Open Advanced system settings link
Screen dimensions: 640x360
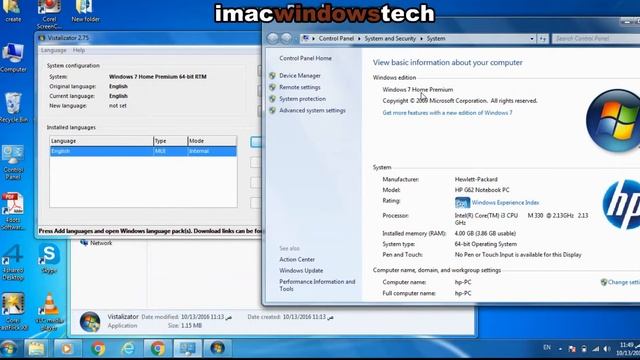point(312,111)
